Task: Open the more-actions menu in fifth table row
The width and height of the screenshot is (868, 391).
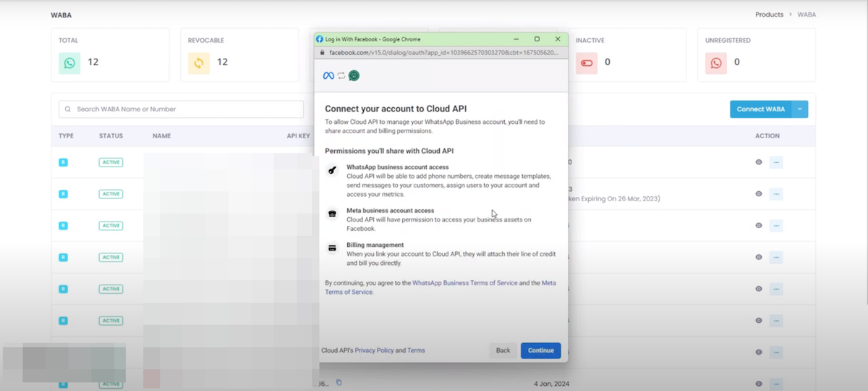Action: pos(776,289)
